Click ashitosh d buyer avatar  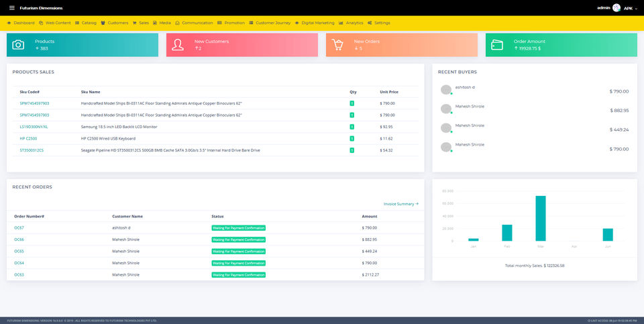tap(446, 90)
